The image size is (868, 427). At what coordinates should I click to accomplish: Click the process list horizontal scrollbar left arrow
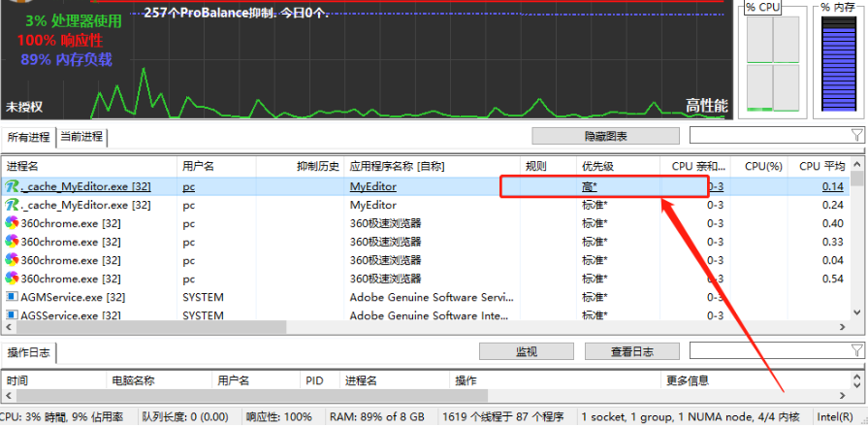[9, 327]
